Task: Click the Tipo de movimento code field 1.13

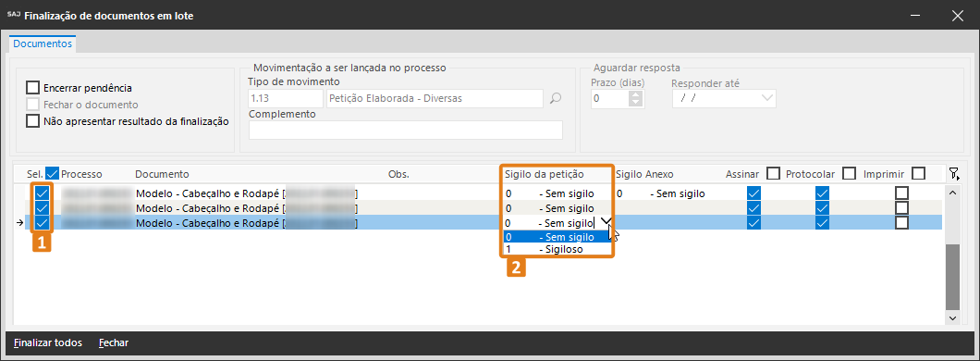Action: pyautogui.click(x=285, y=98)
